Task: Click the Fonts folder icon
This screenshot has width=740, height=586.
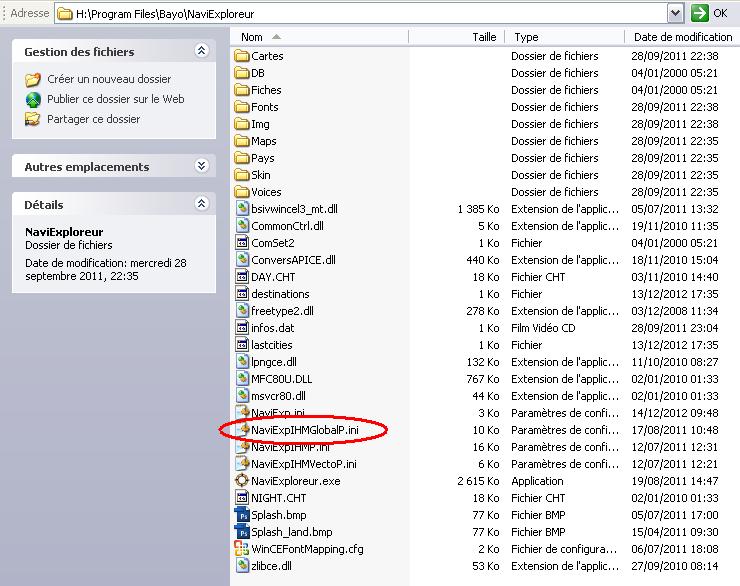Action: pos(242,107)
